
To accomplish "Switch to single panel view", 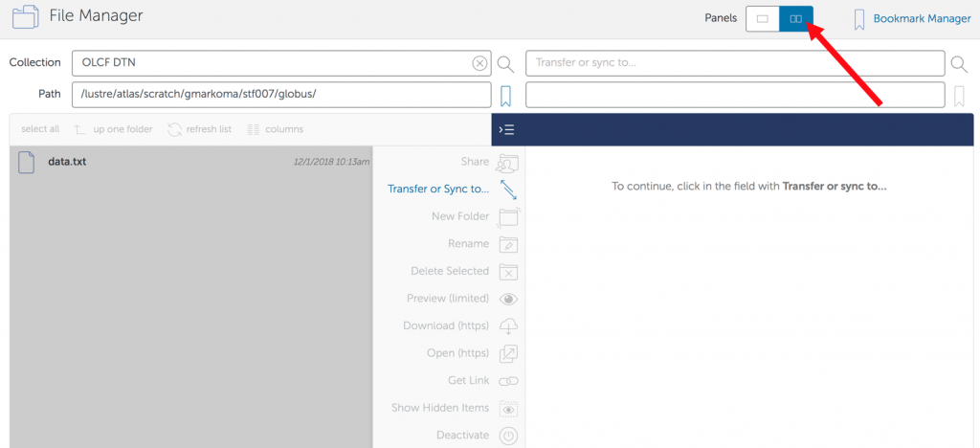I will tap(763, 18).
